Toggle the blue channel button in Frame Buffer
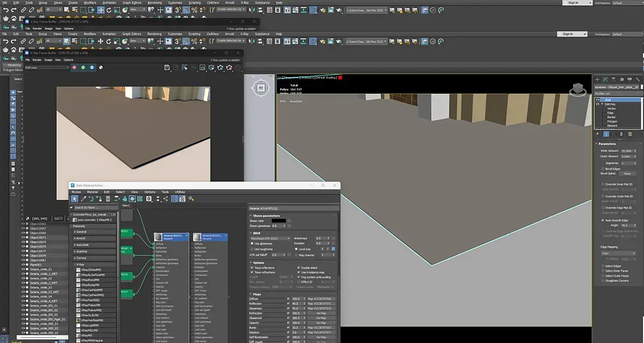The image size is (644, 343). click(x=92, y=68)
